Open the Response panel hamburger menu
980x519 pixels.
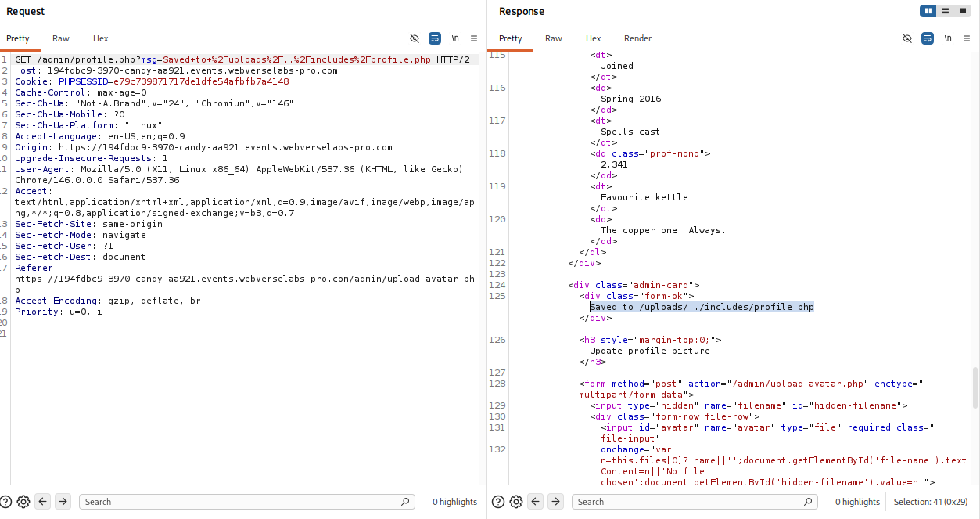[967, 38]
